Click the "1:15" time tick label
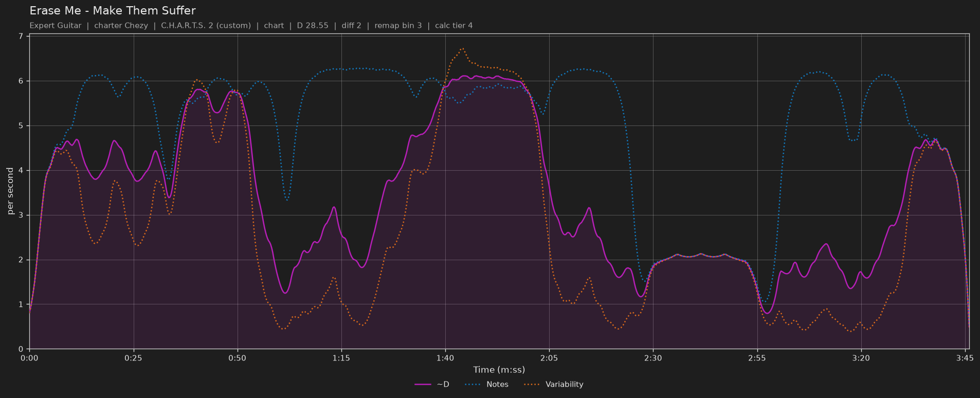This screenshot has width=980, height=398. pos(341,358)
